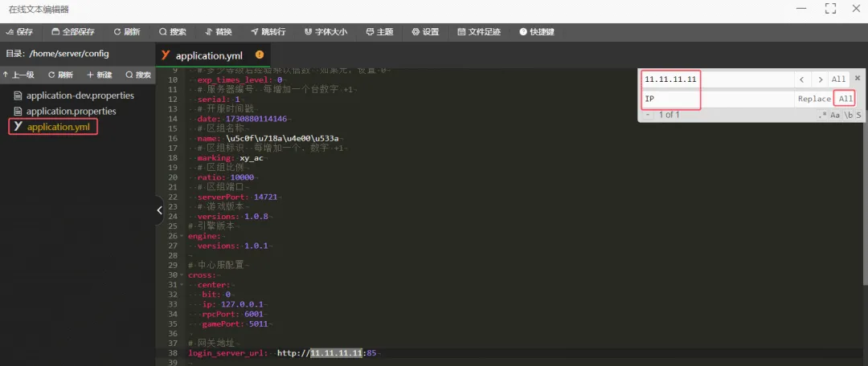Viewport: 868px width, 366px height.
Task: Open the 主题 theme selector
Action: tap(379, 32)
